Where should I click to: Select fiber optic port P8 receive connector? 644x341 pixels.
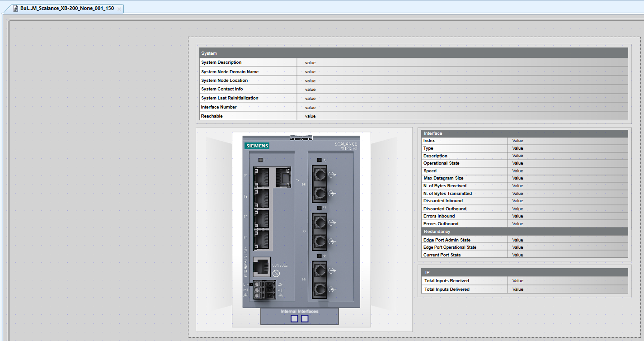320,289
